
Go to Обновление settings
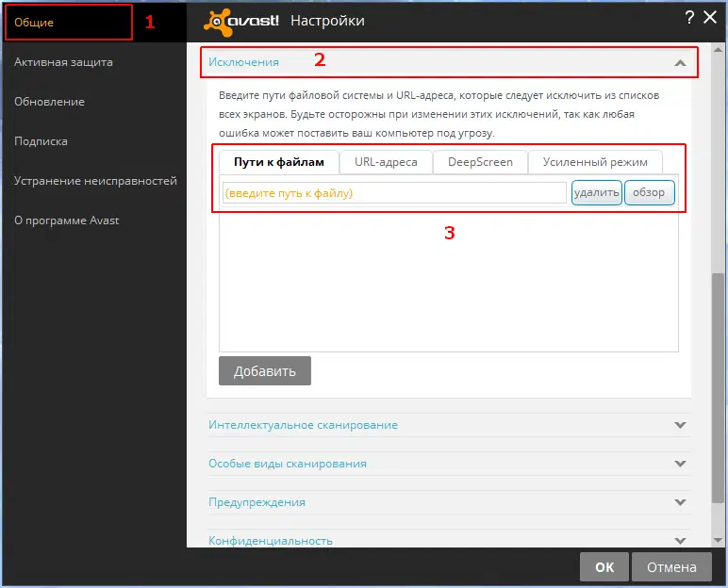49,102
